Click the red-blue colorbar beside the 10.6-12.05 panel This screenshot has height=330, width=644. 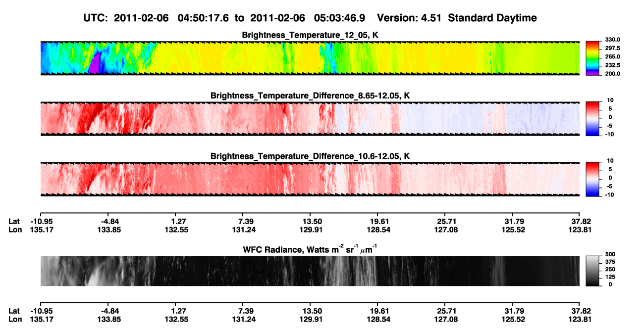coord(592,180)
